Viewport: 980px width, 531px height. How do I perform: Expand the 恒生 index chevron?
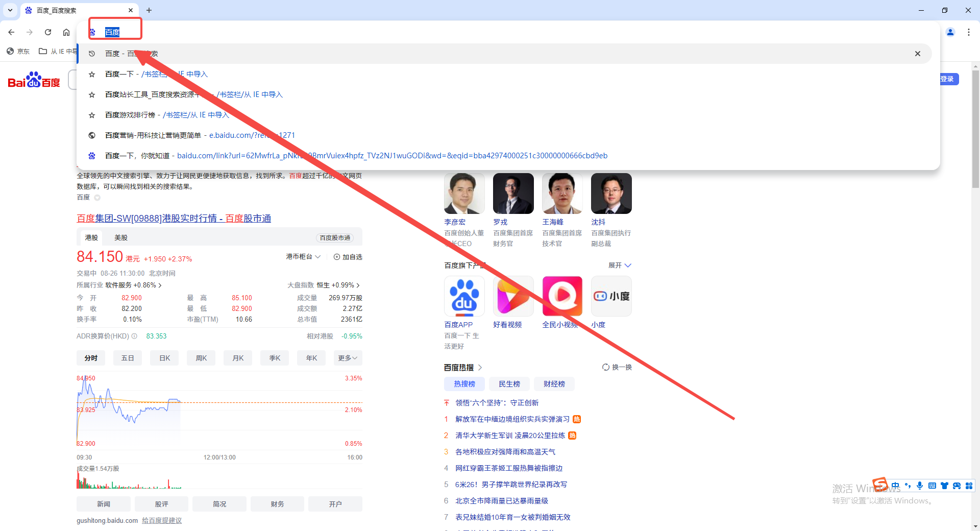click(358, 285)
